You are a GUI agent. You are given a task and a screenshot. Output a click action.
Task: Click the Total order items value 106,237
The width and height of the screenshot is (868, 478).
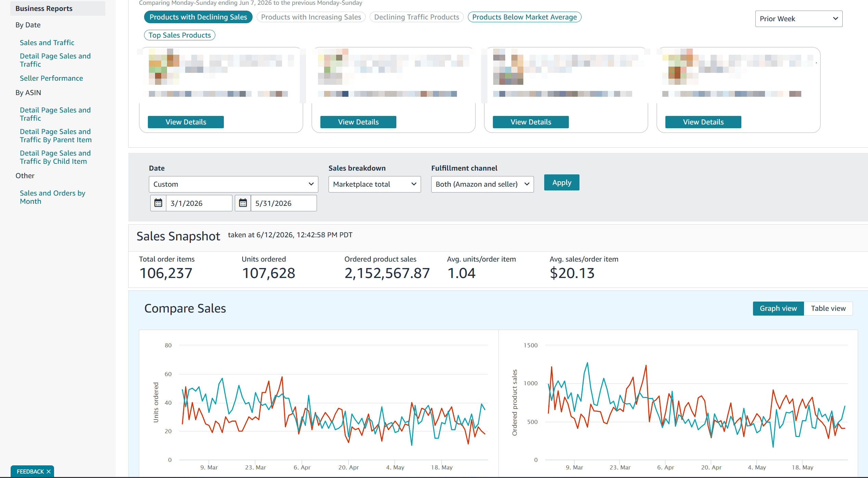166,273
